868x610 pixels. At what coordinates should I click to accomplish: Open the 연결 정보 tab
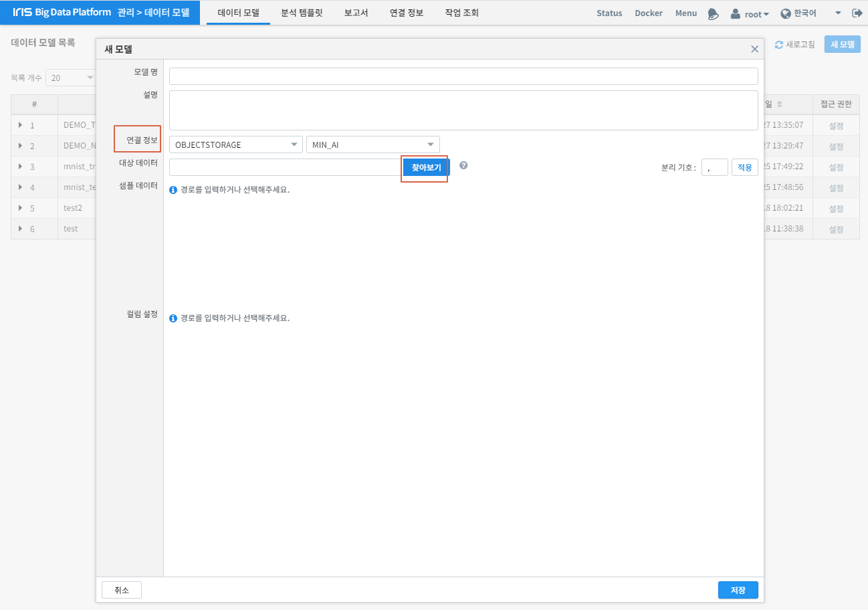coord(407,13)
